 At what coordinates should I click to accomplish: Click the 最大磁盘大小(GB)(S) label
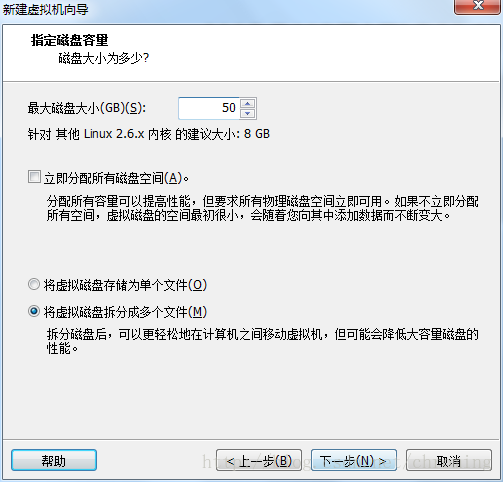click(x=87, y=108)
